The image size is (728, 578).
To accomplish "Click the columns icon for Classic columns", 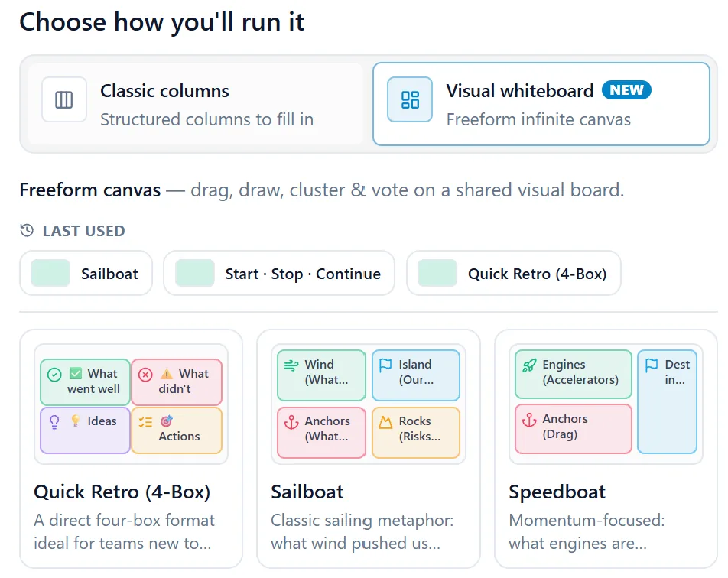I will 64,100.
